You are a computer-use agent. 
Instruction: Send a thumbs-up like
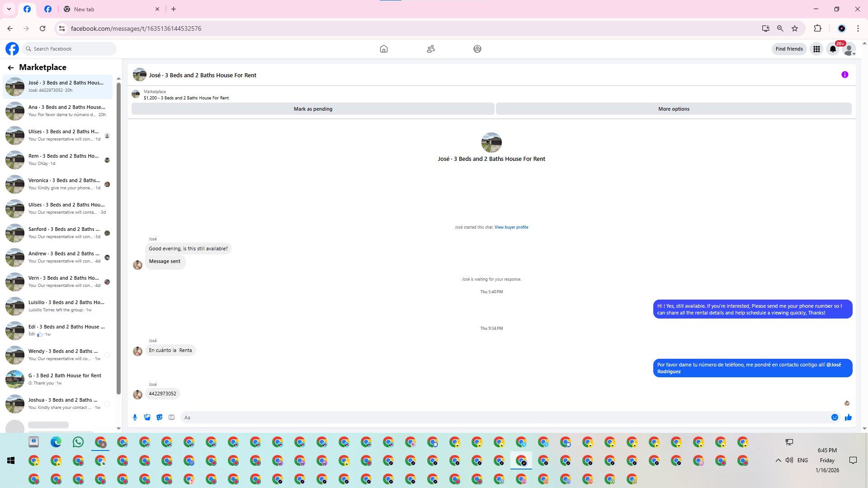(x=848, y=418)
